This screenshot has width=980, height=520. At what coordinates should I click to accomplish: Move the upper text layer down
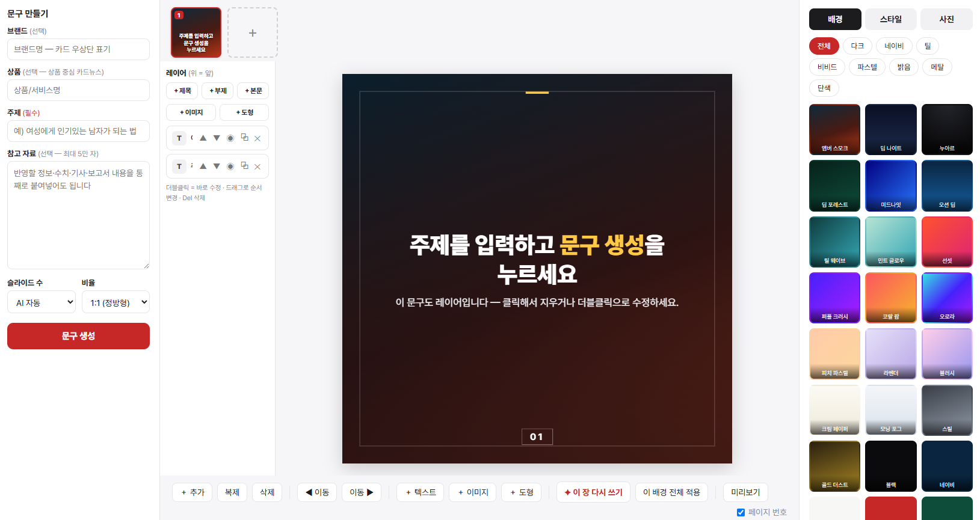click(x=217, y=138)
